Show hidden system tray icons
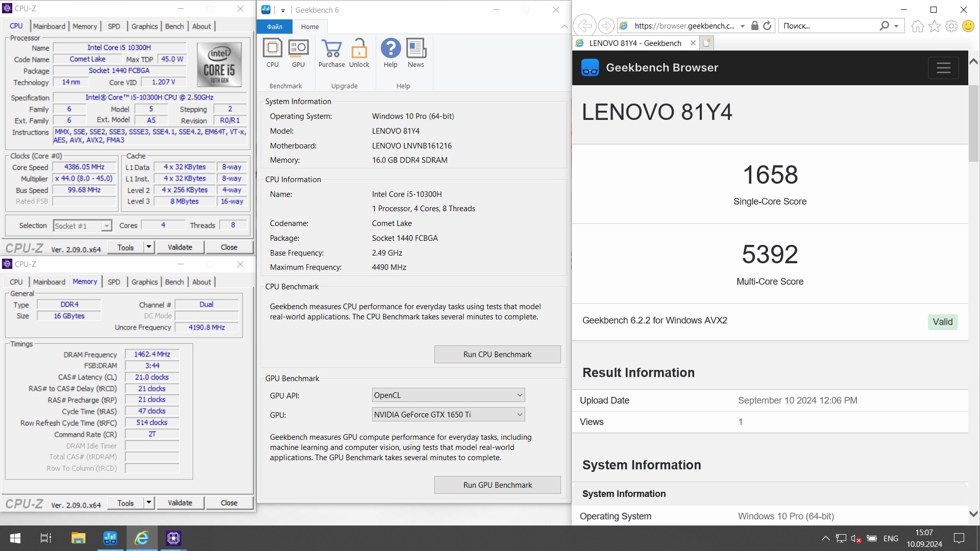Image resolution: width=980 pixels, height=551 pixels. click(x=825, y=538)
